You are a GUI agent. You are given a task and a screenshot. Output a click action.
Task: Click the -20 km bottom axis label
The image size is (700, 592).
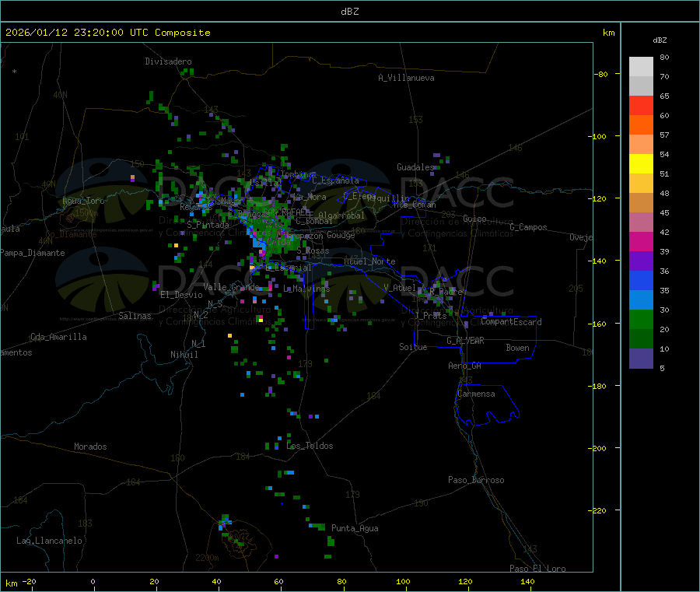(29, 581)
